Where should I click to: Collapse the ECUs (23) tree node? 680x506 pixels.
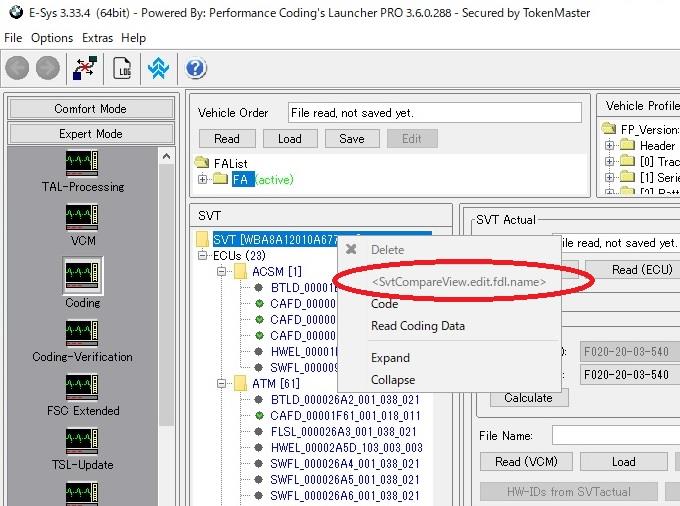(x=202, y=255)
